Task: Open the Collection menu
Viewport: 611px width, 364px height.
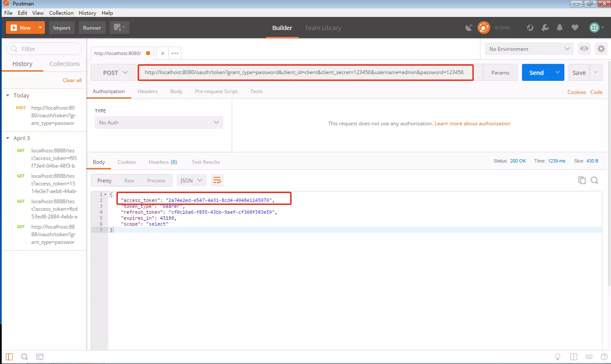Action: click(x=61, y=13)
